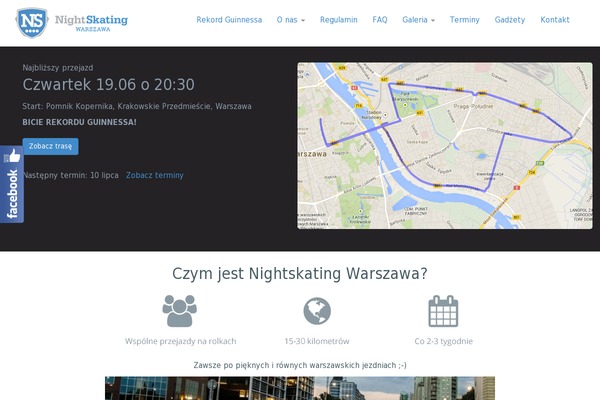This screenshot has width=600, height=400.
Task: Open the Rekord Guinnessa menu item
Action: pyautogui.click(x=229, y=20)
